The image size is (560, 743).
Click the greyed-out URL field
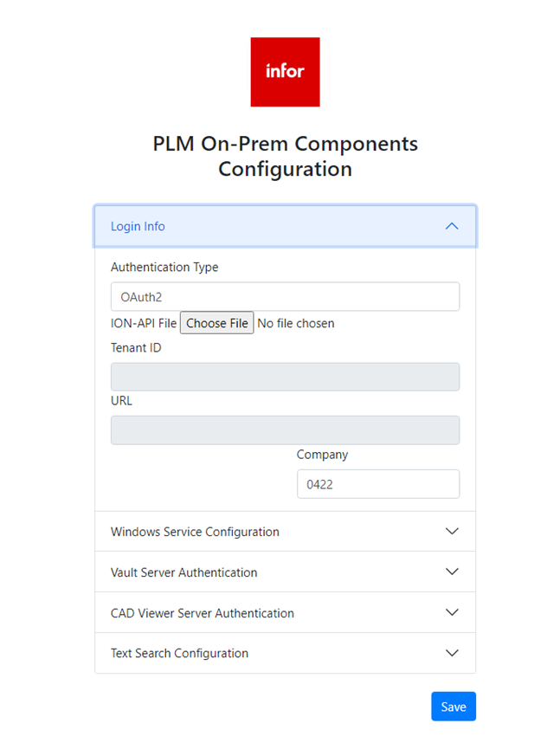(x=285, y=430)
